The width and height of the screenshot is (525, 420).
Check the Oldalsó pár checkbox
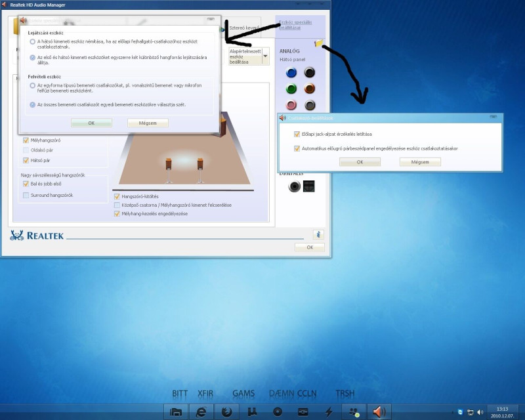26,150
